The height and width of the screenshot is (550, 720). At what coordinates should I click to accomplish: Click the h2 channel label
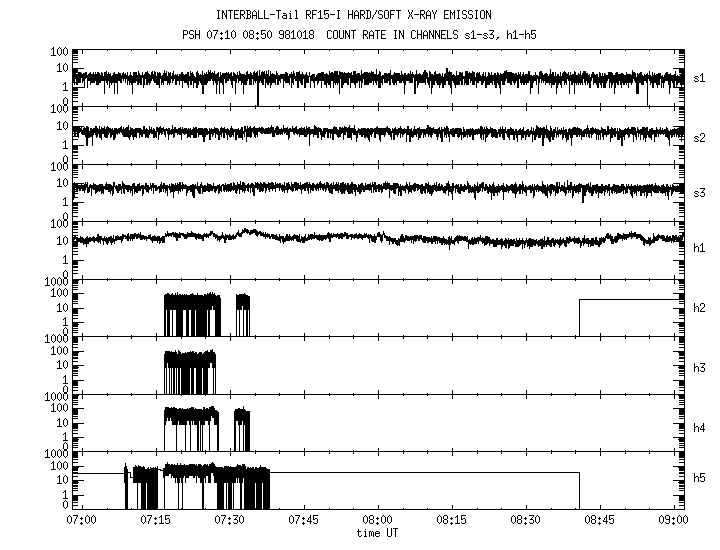click(x=699, y=308)
